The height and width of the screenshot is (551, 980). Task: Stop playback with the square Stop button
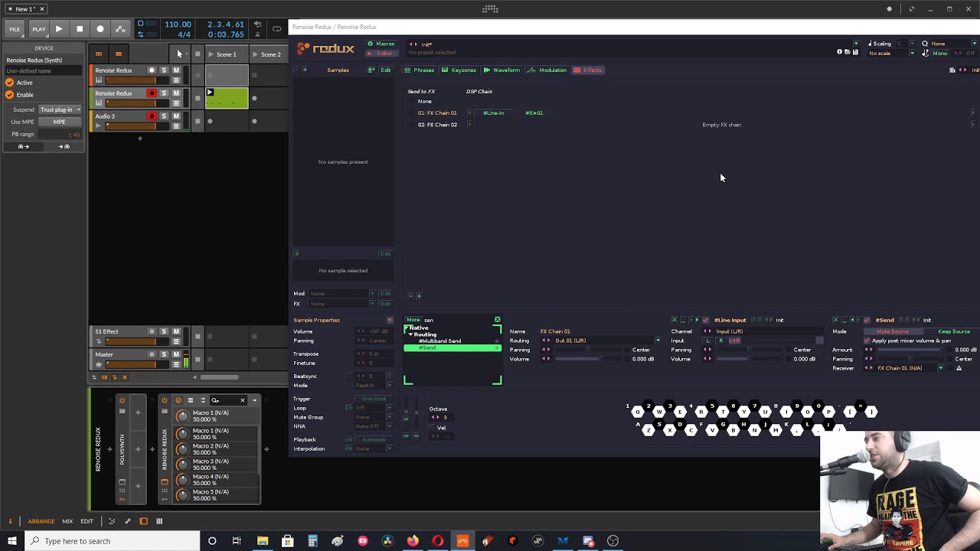pyautogui.click(x=80, y=29)
